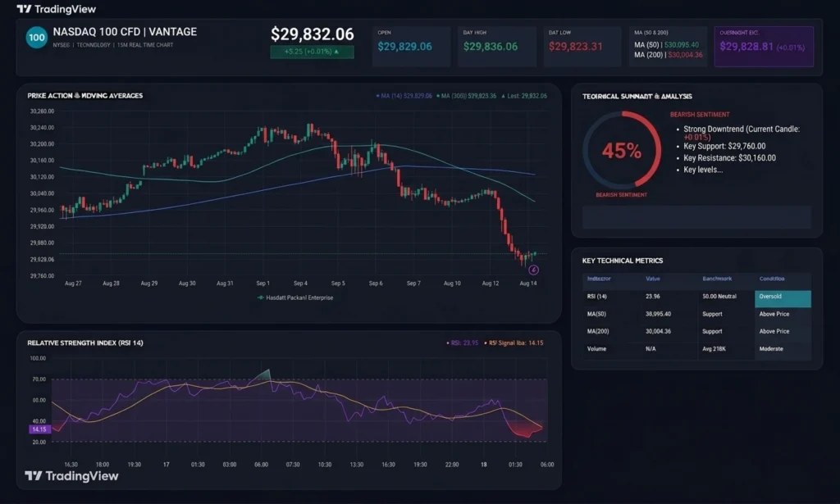The height and width of the screenshot is (504, 840).
Task: Open the Day High card $29,836.06
Action: (x=496, y=47)
